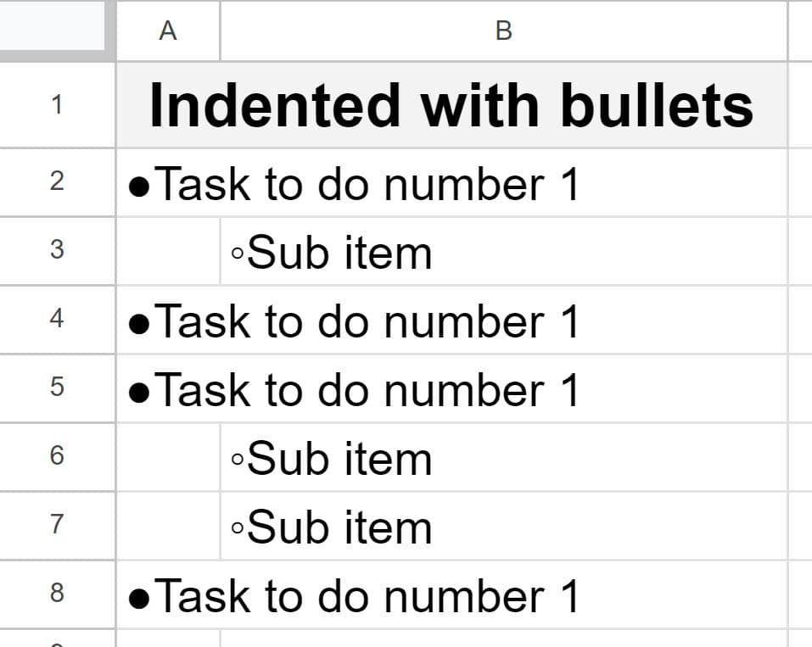Click the "Sub item" cell in row 6
Screen dimensions: 812x647
[x=356, y=457]
